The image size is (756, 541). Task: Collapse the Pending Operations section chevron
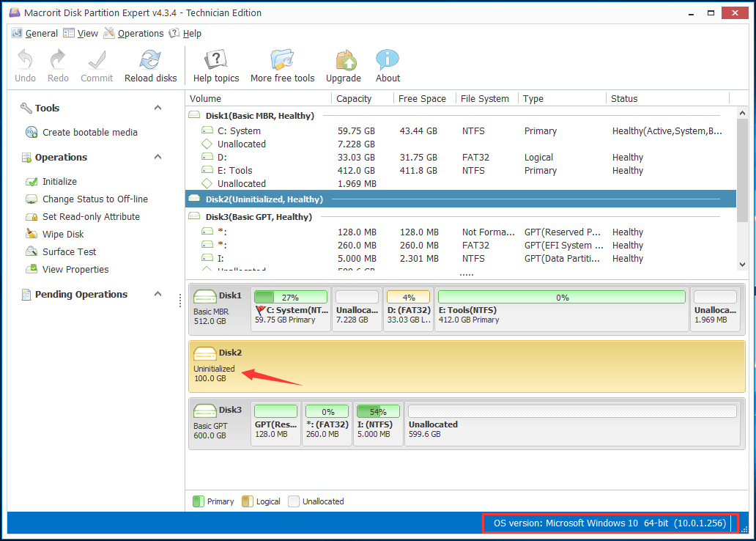click(157, 294)
